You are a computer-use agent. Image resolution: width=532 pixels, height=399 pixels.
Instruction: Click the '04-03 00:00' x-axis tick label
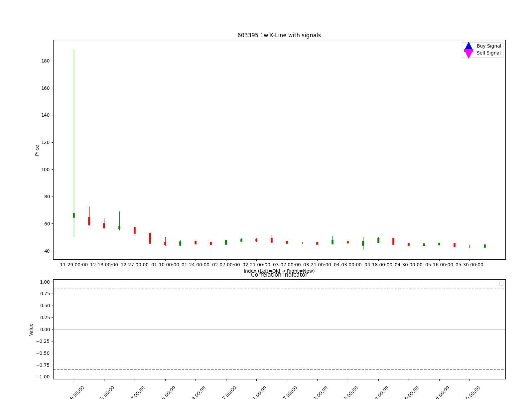point(348,265)
